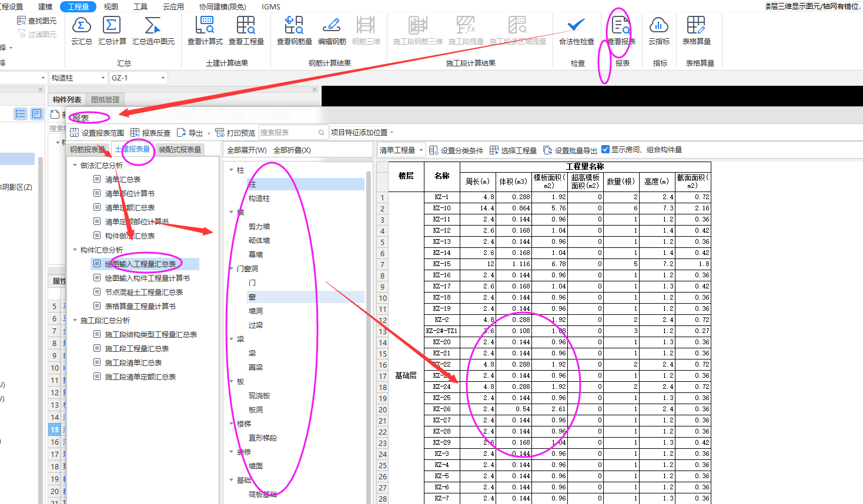863x504 pixels.
Task: Click 施工段钢筋三维 icon
Action: 417,25
